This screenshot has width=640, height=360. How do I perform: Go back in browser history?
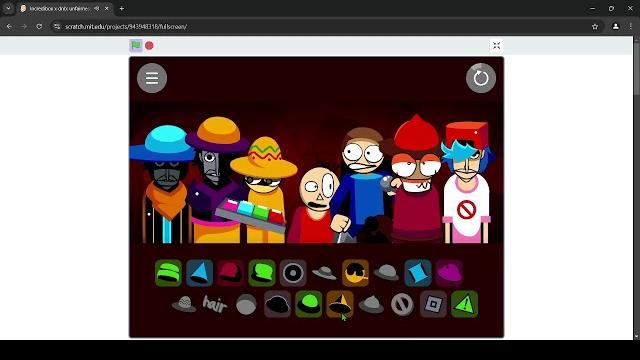[x=9, y=27]
